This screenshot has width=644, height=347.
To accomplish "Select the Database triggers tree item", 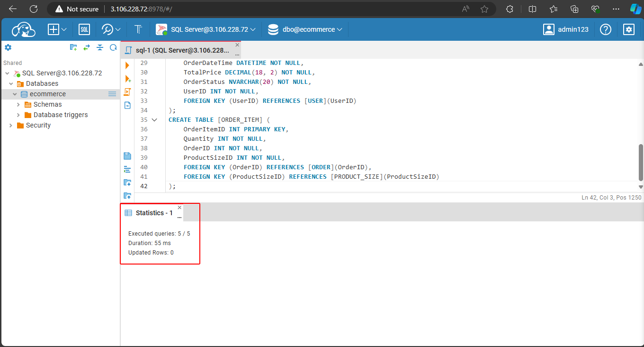I will click(x=61, y=115).
